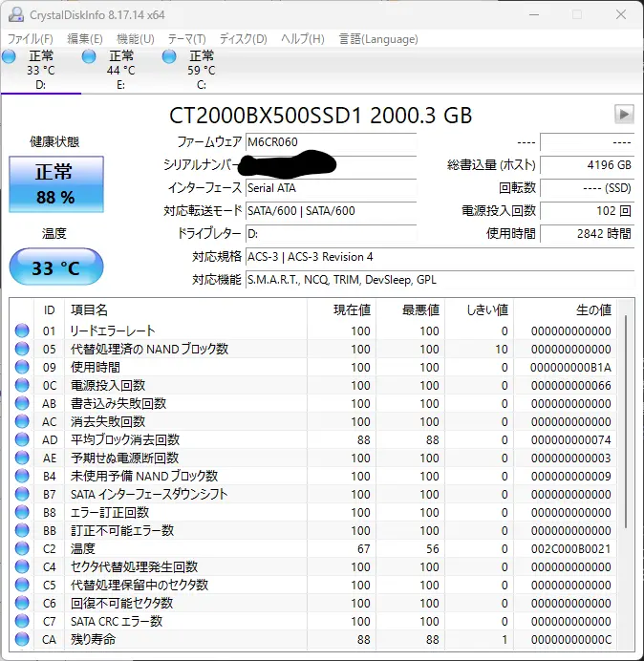Click the CrystalDiskInfo title bar icon
Image resolution: width=644 pixels, height=661 pixels.
(x=16, y=14)
